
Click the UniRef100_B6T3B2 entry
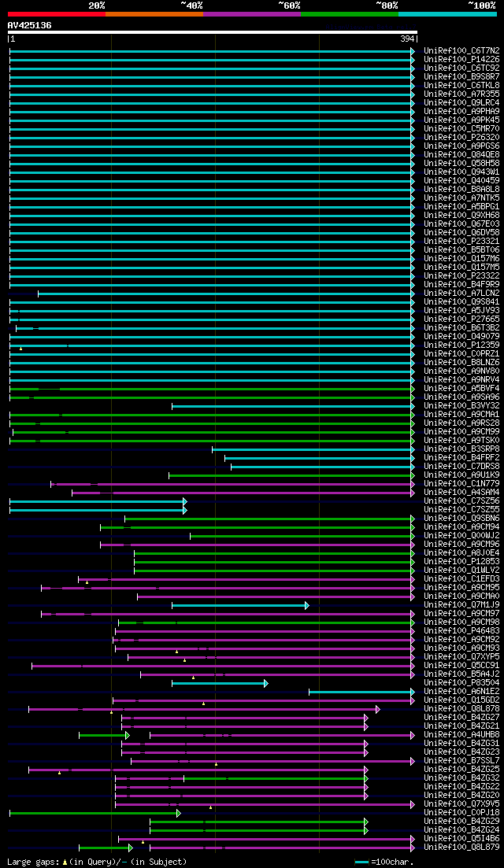[461, 328]
